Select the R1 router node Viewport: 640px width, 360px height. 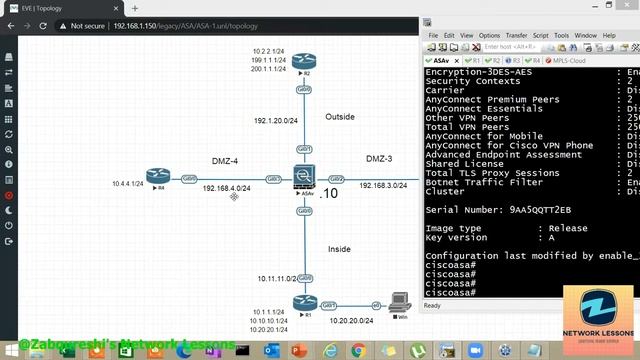tap(305, 303)
